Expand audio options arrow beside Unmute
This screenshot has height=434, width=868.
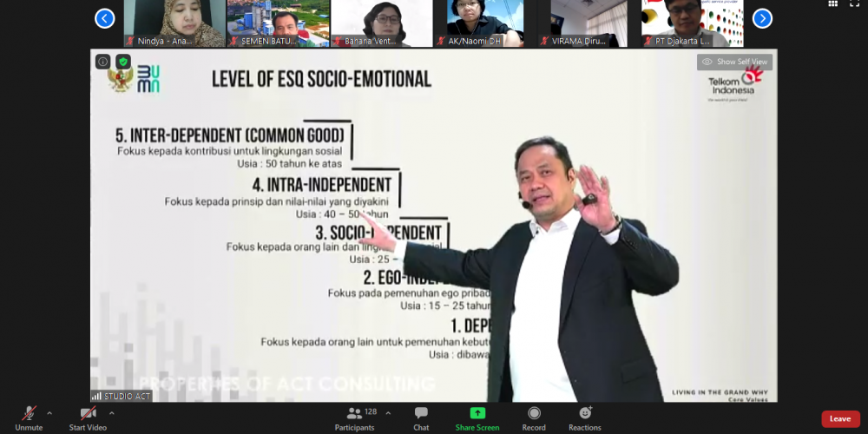[49, 412]
